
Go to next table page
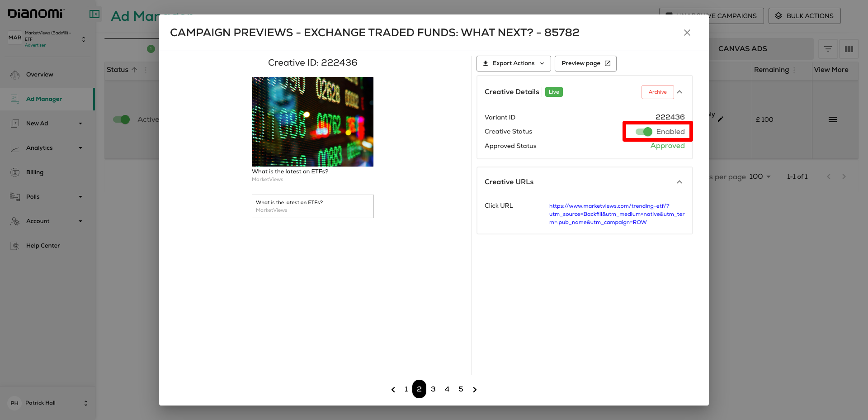click(x=844, y=177)
